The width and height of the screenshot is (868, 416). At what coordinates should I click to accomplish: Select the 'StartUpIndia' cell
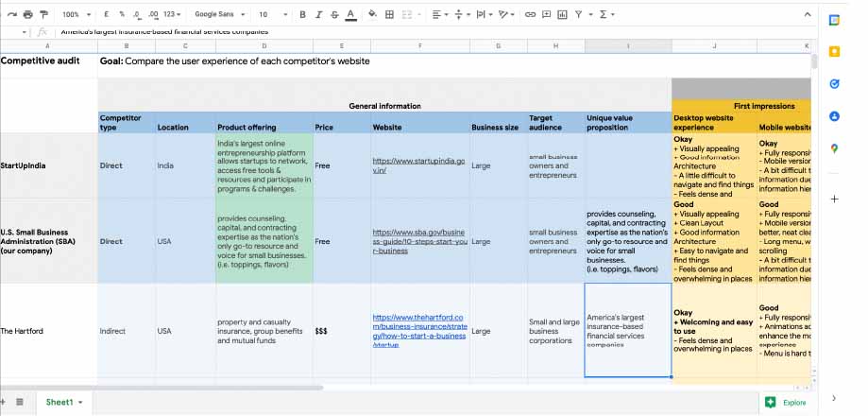pyautogui.click(x=49, y=165)
